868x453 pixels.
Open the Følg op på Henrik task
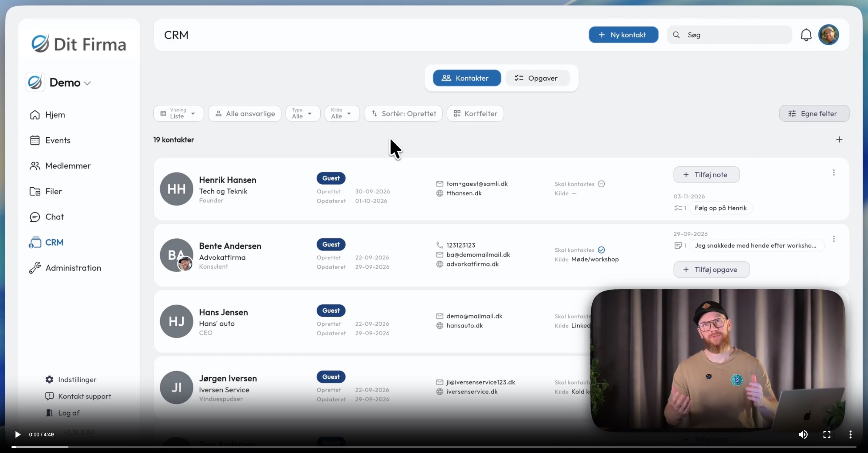[x=720, y=208]
